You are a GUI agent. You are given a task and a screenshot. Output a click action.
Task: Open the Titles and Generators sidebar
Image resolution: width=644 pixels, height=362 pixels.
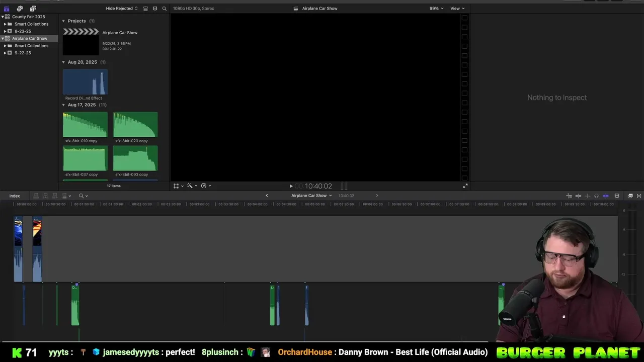pos(33,9)
